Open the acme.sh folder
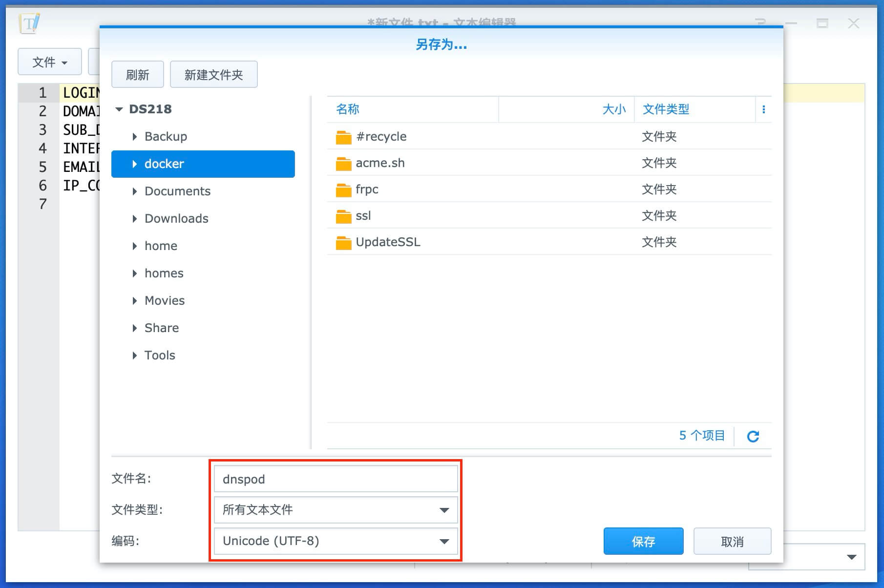The image size is (884, 588). pyautogui.click(x=380, y=163)
